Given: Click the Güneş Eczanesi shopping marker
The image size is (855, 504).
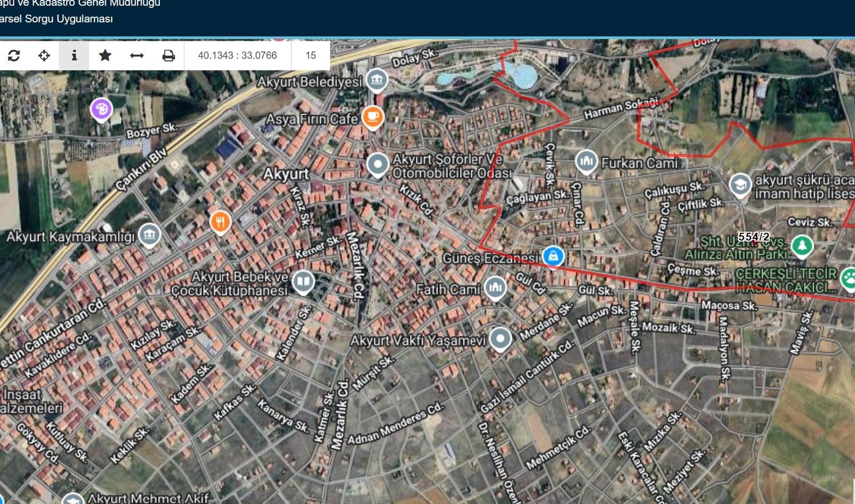Looking at the screenshot, I should pyautogui.click(x=553, y=257).
